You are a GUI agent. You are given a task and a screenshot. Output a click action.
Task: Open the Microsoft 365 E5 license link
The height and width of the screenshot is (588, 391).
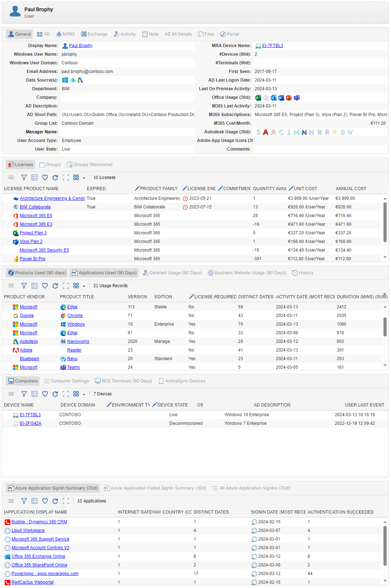[36, 216]
